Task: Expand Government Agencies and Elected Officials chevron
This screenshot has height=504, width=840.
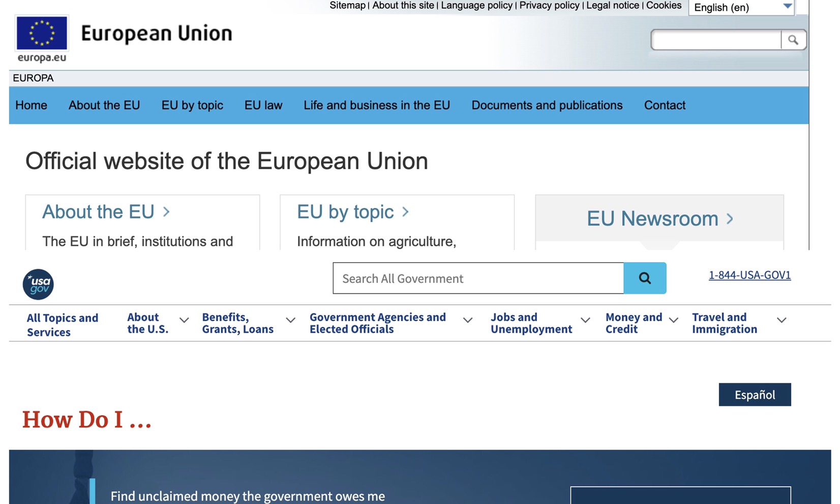Action: [x=468, y=320]
